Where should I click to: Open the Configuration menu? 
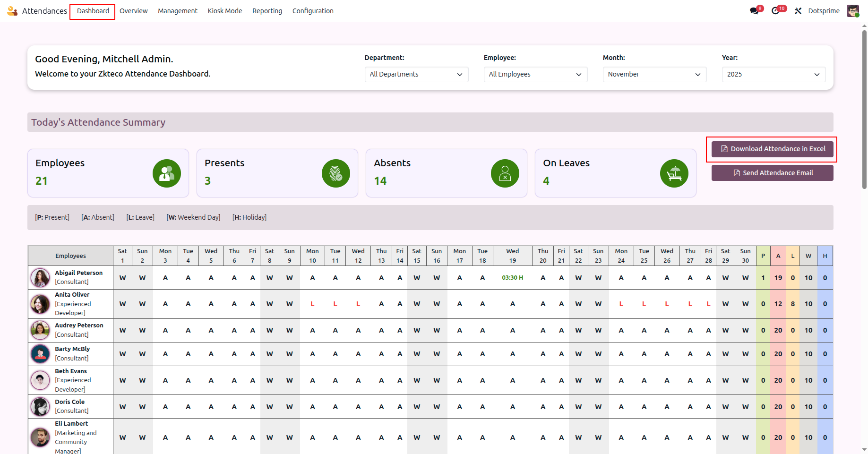pos(313,11)
